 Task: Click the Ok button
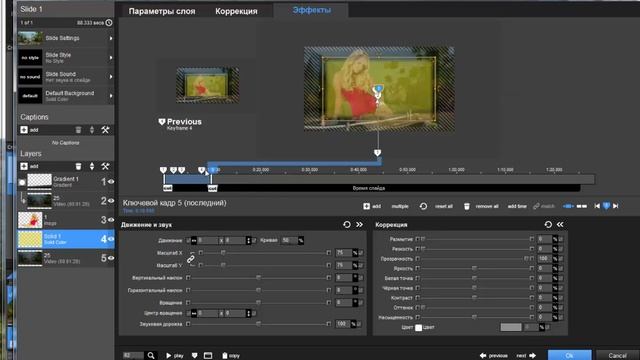pos(569,355)
